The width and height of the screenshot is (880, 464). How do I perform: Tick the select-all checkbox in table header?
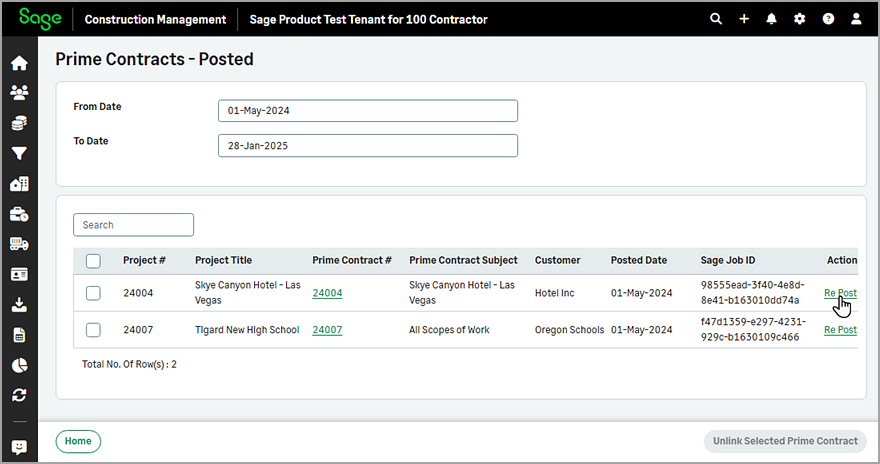(x=93, y=261)
